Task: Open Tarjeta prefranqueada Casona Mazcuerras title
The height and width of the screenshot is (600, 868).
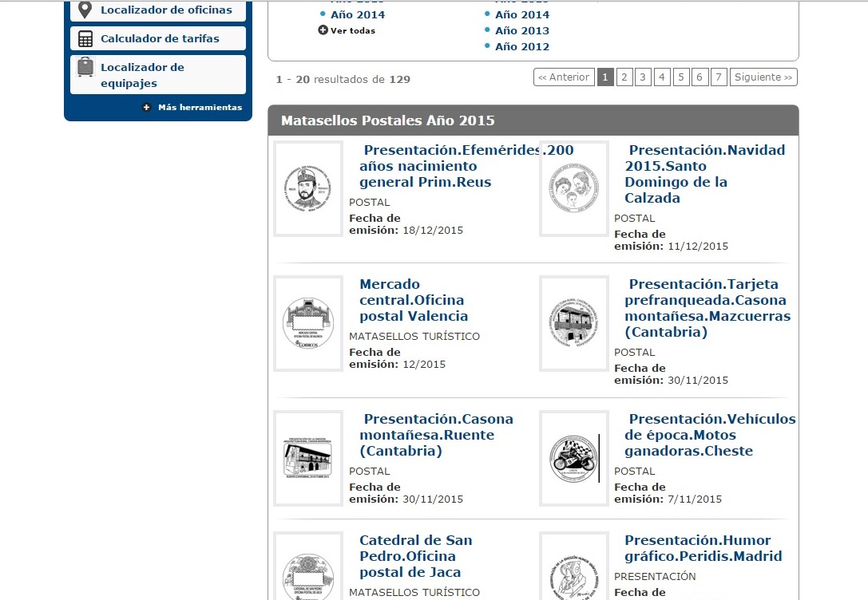Action: pyautogui.click(x=707, y=308)
